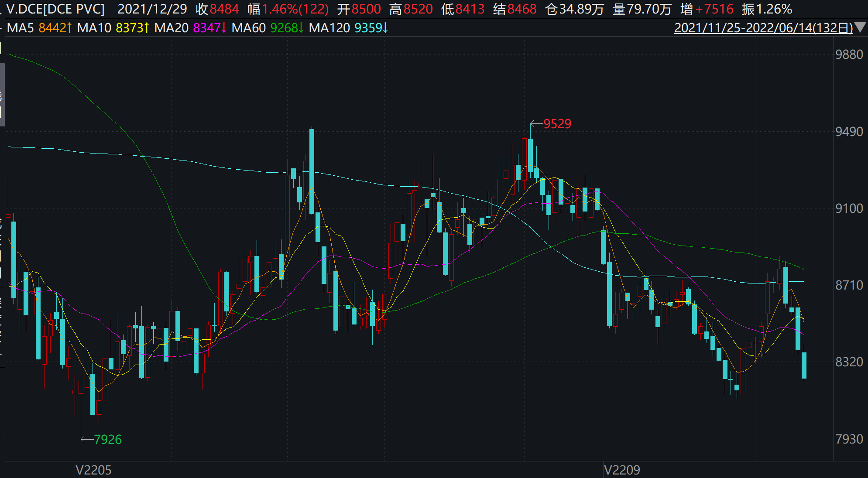The height and width of the screenshot is (478, 868).
Task: Click the 8320 price axis label
Action: coord(849,362)
